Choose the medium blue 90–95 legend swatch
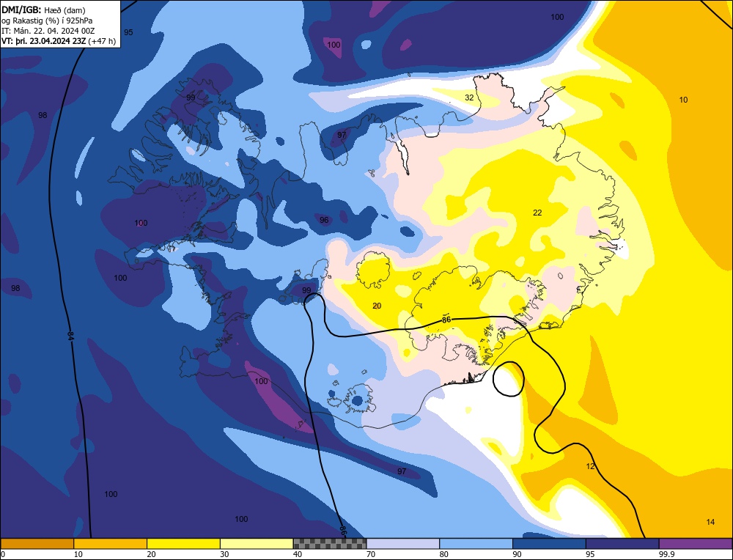Image resolution: width=733 pixels, height=560 pixels. click(549, 543)
